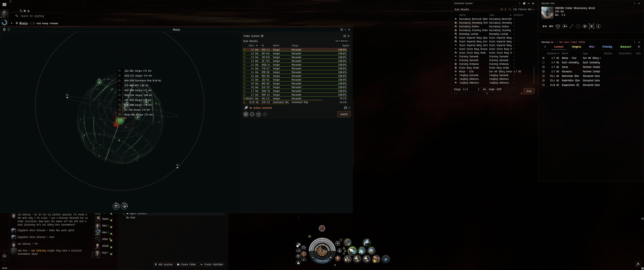Decrease ship speed with minus button
644x270 pixels.
click(x=313, y=258)
